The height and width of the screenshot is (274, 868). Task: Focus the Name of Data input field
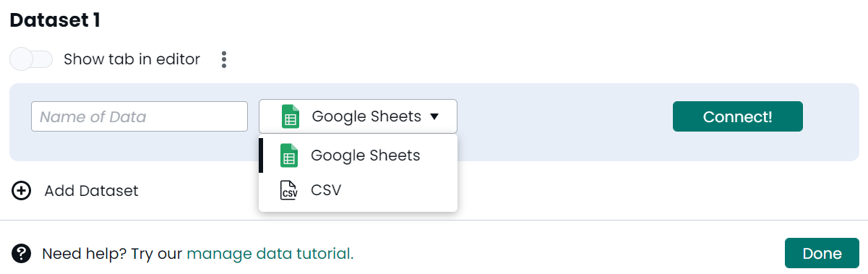coord(139,116)
